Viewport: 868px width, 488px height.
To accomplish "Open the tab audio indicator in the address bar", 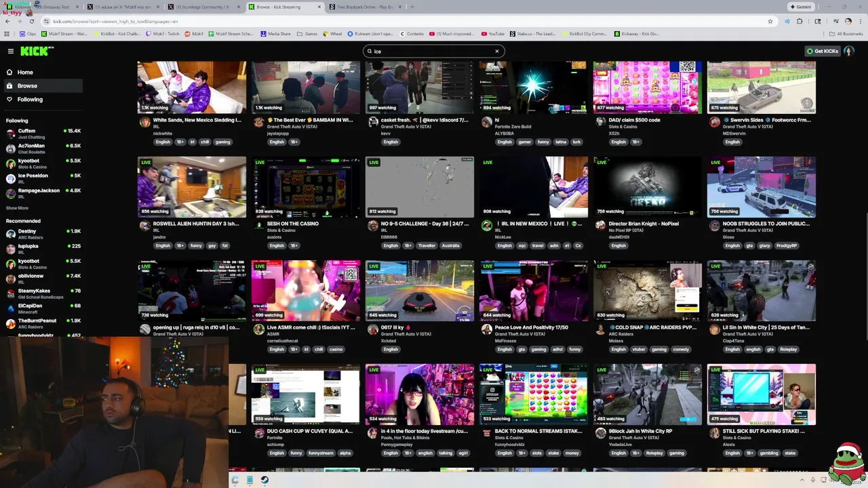I will [x=787, y=22].
